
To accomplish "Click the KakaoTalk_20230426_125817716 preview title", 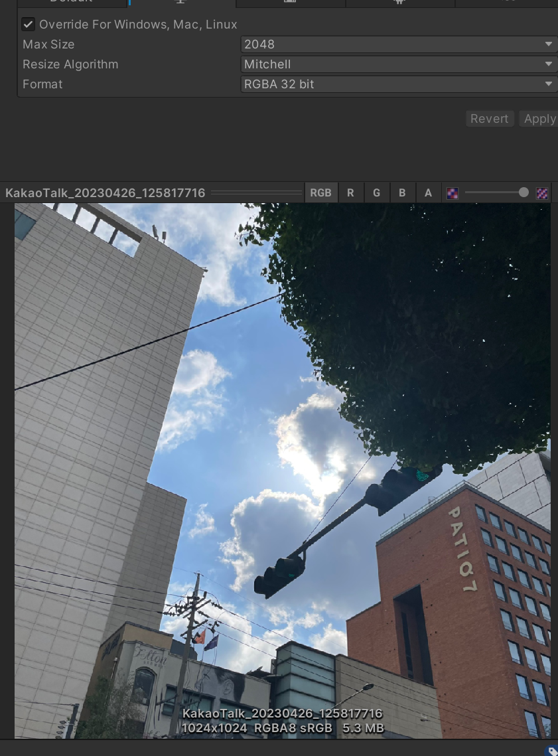I will coord(105,193).
